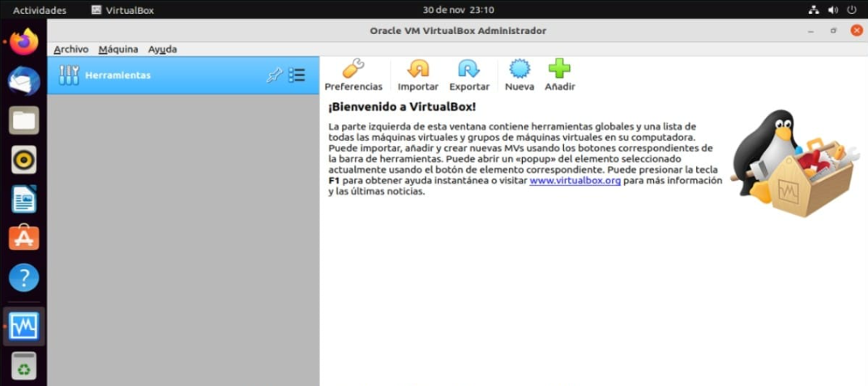Click the pin icon next to Herramientas
This screenshot has height=386, width=868.
[x=274, y=75]
